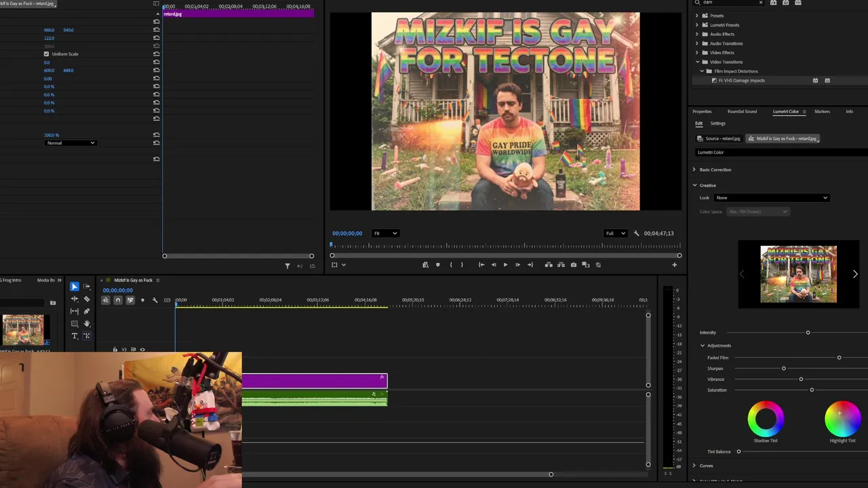Select the Type tool
Viewport: 868px width, 488px height.
point(75,335)
